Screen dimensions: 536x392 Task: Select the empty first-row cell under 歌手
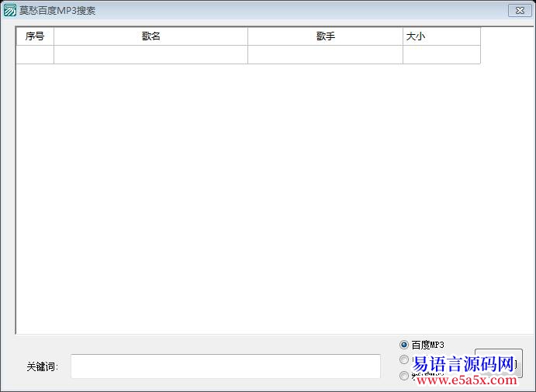coord(326,55)
